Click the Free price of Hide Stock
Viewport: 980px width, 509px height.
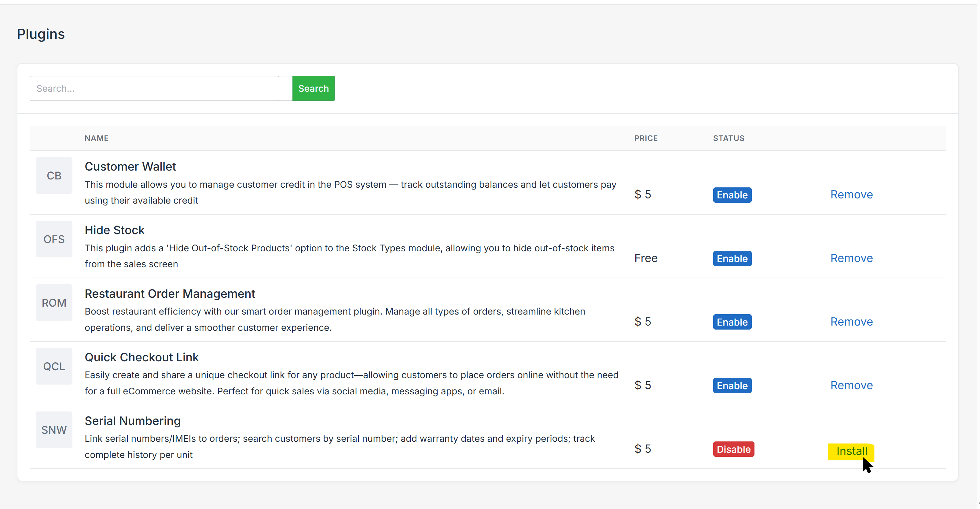[646, 258]
